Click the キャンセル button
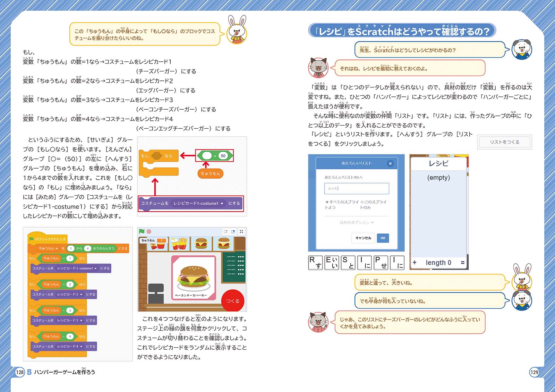The height and width of the screenshot is (392, 555). point(363,238)
